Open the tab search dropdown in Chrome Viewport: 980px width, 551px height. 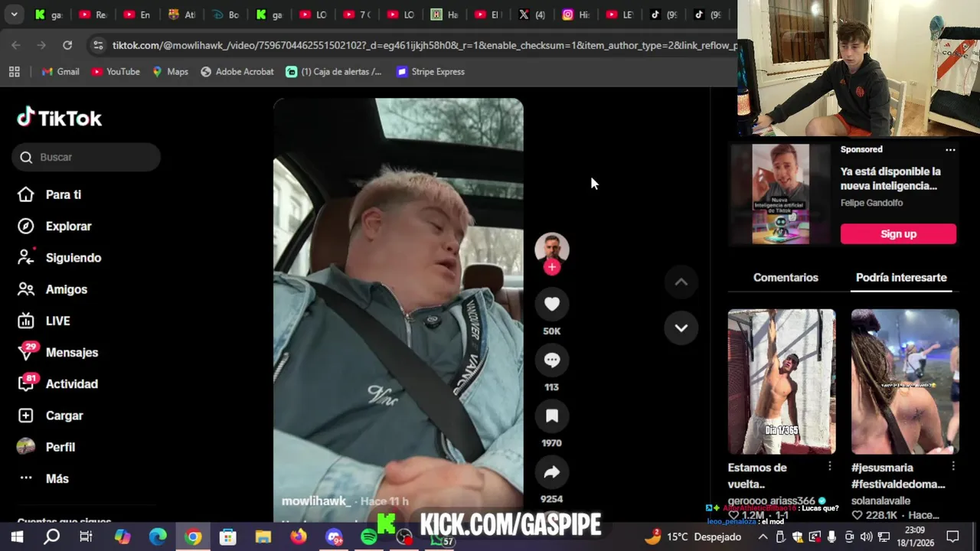click(15, 15)
